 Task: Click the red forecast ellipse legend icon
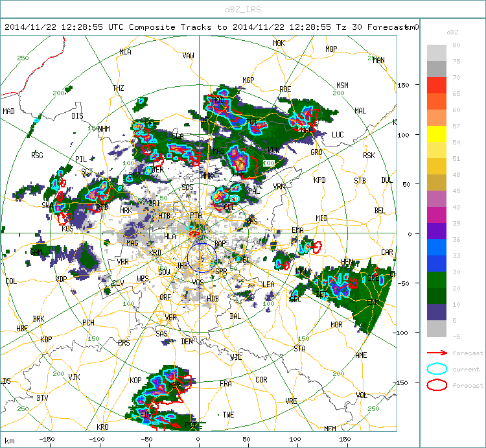(x=437, y=385)
